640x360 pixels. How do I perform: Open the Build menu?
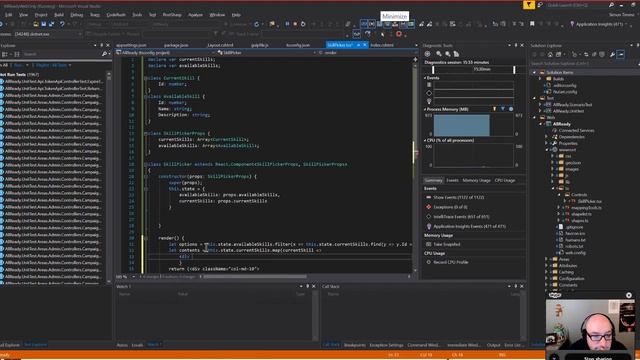59,15
